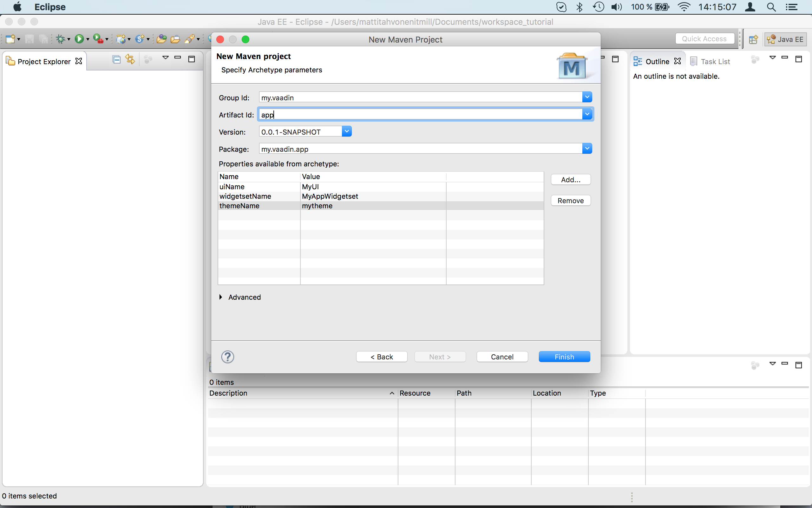
Task: Click the Package text field
Action: (x=420, y=149)
